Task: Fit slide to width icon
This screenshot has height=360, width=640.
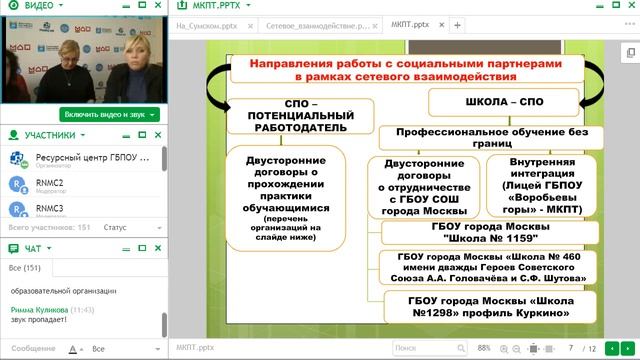Action: [549, 349]
